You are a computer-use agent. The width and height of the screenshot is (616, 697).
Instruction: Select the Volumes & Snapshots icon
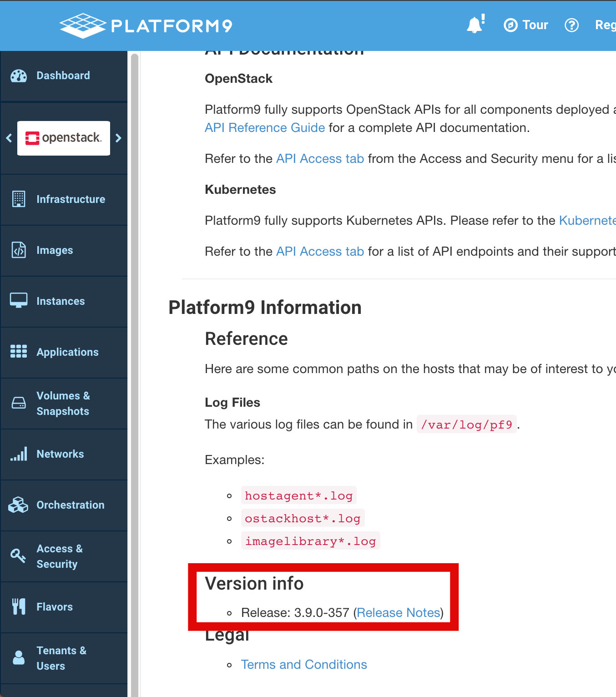(18, 403)
